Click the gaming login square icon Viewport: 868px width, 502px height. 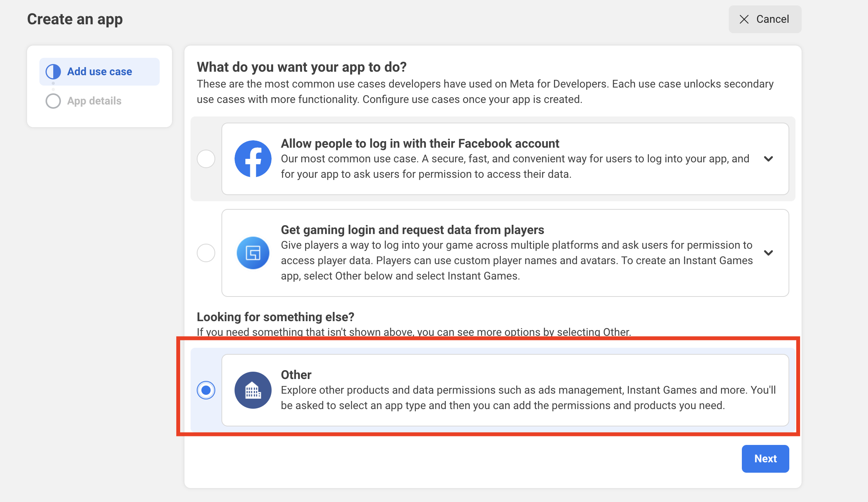pyautogui.click(x=253, y=253)
